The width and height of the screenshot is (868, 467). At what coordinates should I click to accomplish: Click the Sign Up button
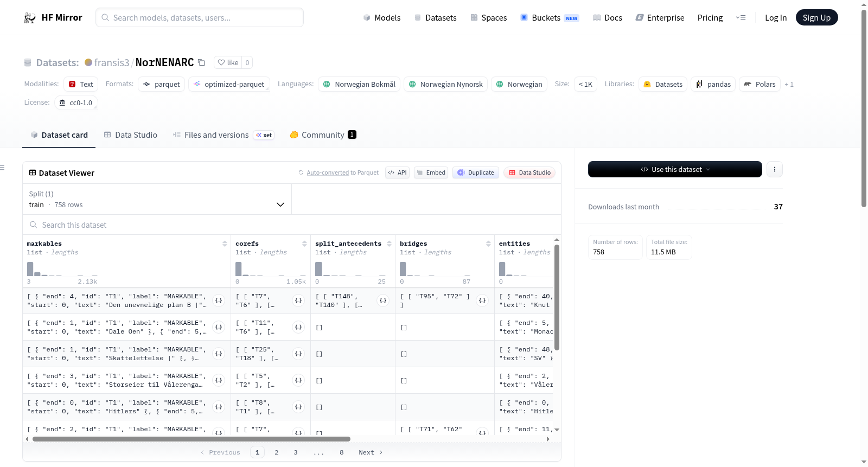pyautogui.click(x=816, y=17)
